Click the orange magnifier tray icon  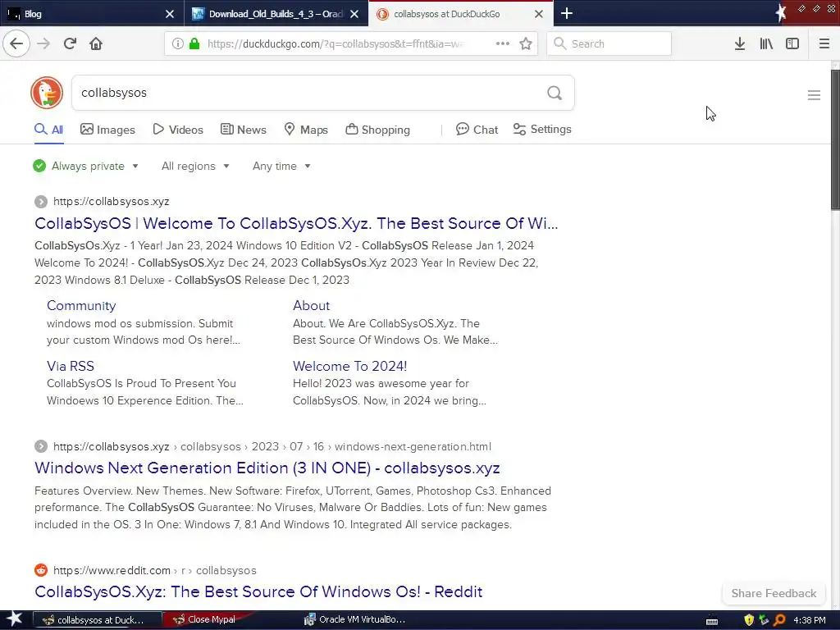pos(779,620)
